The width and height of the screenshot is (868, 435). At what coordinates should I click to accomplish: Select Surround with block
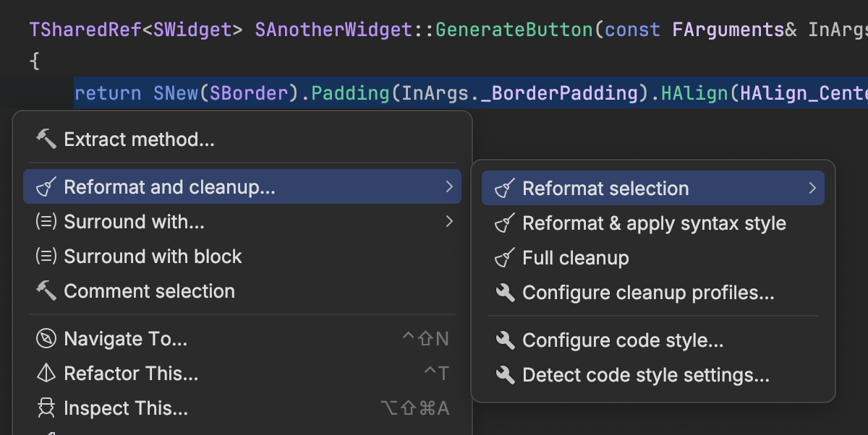click(x=153, y=257)
